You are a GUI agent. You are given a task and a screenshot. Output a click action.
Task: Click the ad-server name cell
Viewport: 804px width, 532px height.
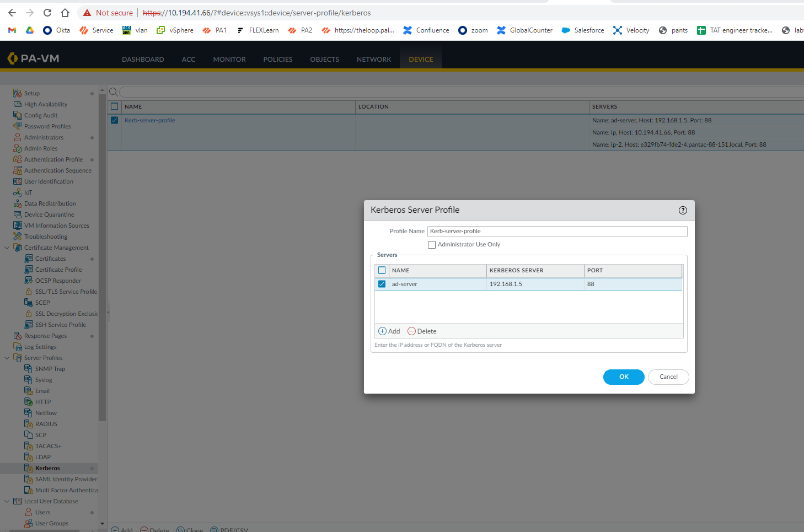(x=438, y=284)
